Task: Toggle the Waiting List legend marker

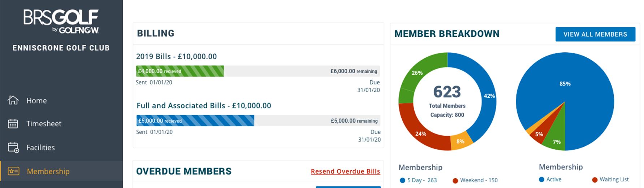Action: coord(595,179)
